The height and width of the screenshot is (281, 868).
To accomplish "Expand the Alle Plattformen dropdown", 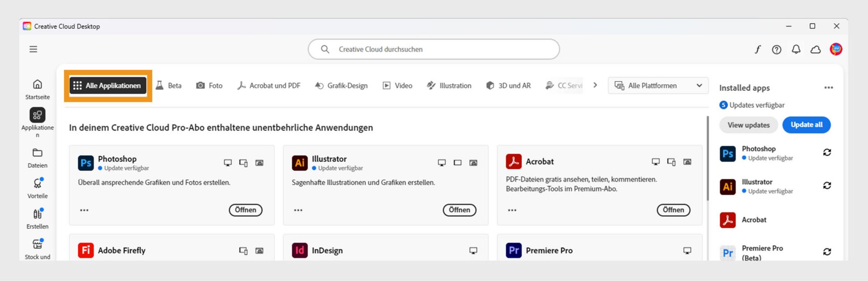I will [658, 86].
